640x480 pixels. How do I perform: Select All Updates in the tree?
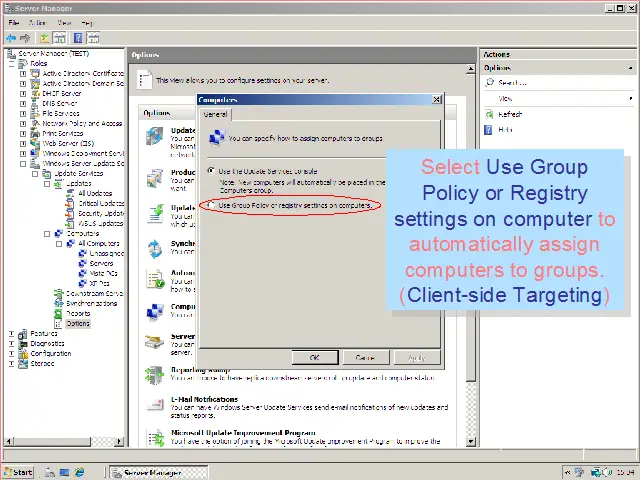[x=95, y=193]
